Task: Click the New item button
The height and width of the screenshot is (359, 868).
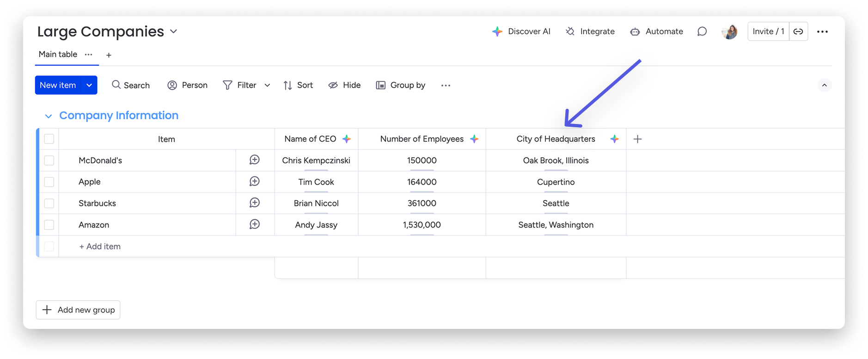Action: [58, 85]
